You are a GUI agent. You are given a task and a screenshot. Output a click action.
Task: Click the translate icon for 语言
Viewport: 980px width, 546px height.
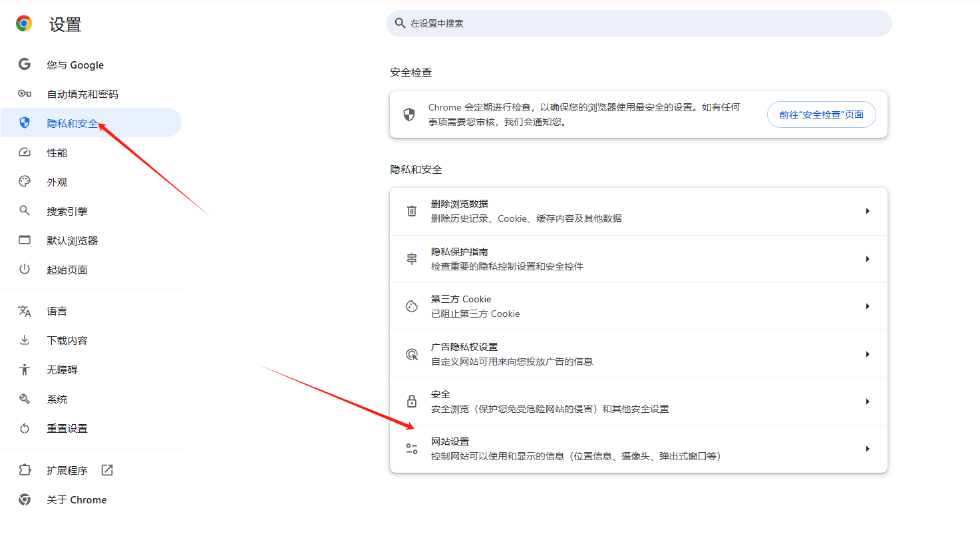25,311
